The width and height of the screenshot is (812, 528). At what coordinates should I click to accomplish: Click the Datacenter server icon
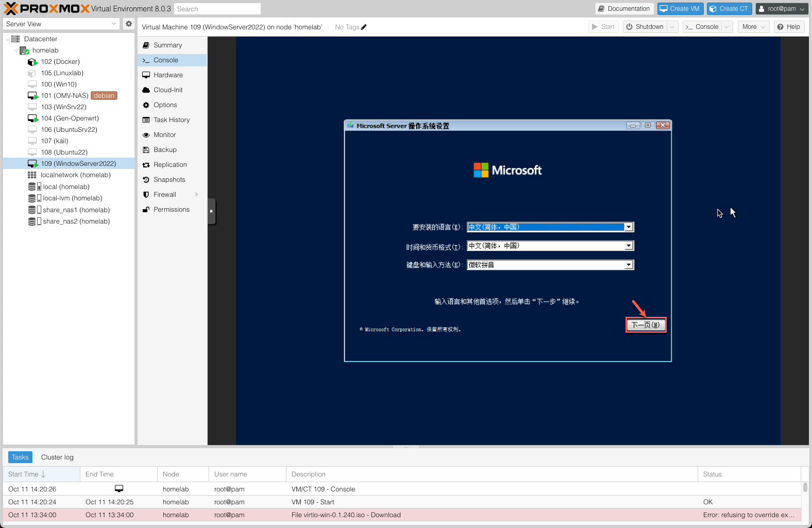[15, 39]
